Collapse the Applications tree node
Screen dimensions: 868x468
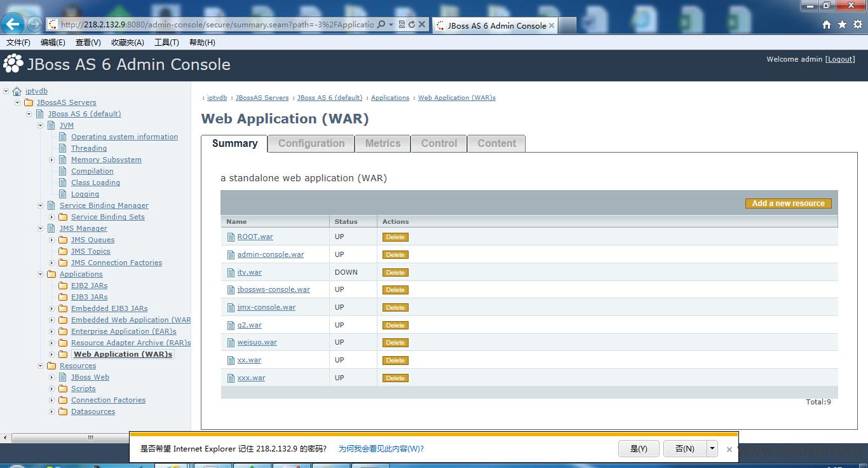(x=41, y=274)
